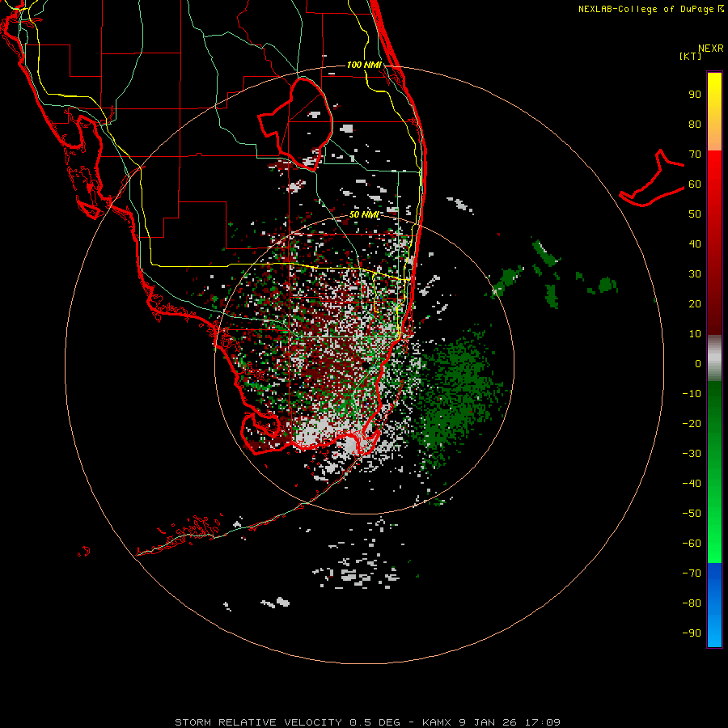The width and height of the screenshot is (728, 728).
Task: Click the yellow top segment of the color bar
Action: coord(714,112)
